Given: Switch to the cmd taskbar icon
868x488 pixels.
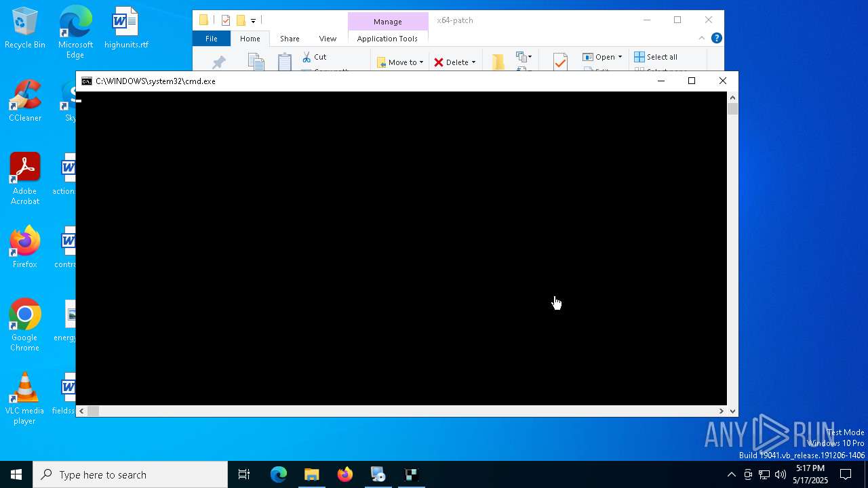Looking at the screenshot, I should (412, 474).
